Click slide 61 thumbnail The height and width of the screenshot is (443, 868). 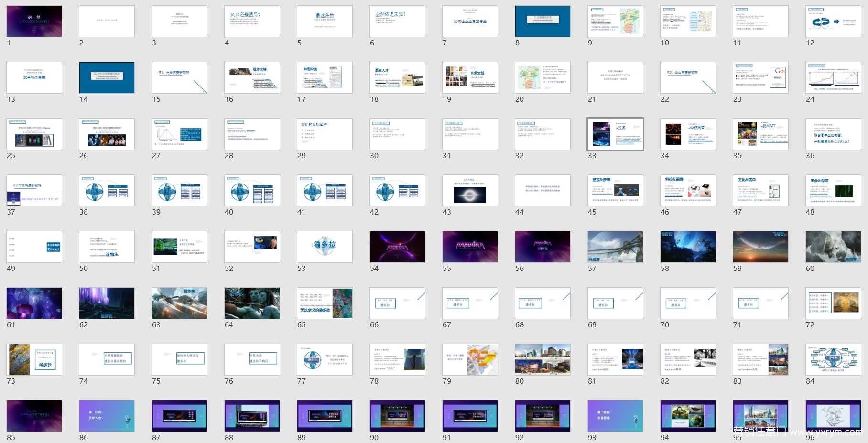click(x=34, y=303)
